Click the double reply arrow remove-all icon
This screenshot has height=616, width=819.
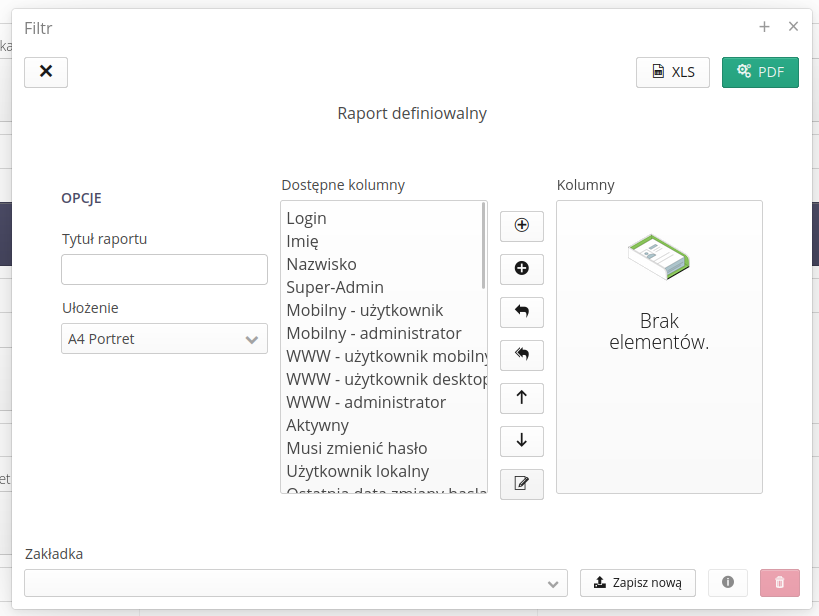pyautogui.click(x=521, y=355)
